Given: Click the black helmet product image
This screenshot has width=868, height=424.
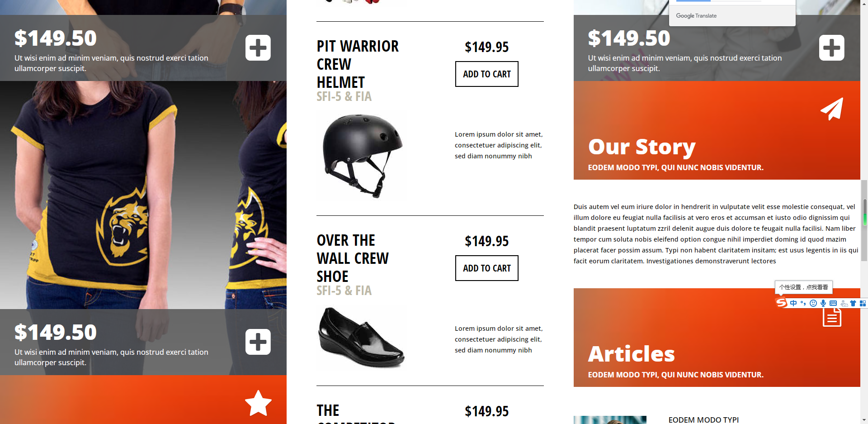Looking at the screenshot, I should [x=362, y=156].
